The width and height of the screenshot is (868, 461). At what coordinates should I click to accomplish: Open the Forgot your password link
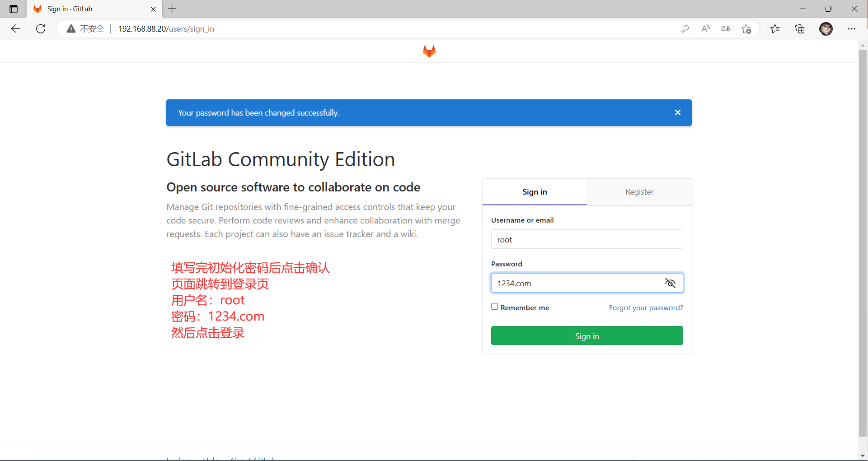click(646, 307)
